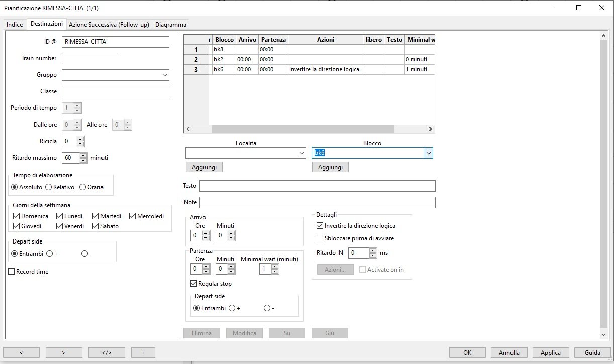
Task: Open the Gruppo dropdown list
Action: (165, 75)
